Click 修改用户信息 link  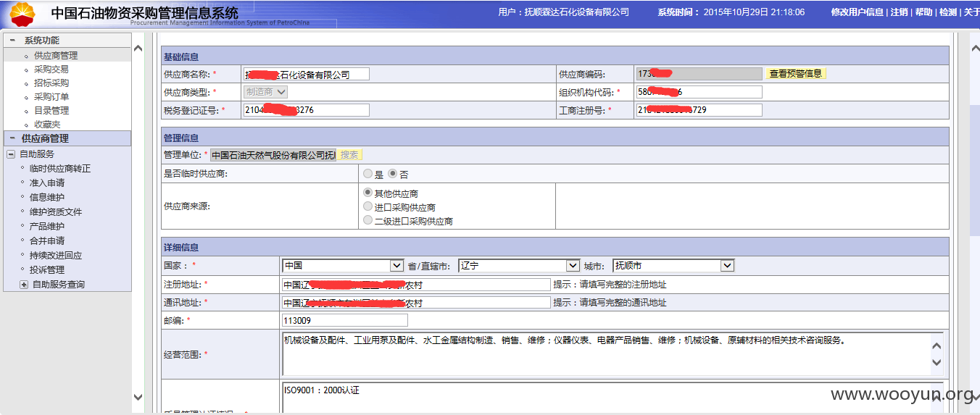[x=857, y=12]
